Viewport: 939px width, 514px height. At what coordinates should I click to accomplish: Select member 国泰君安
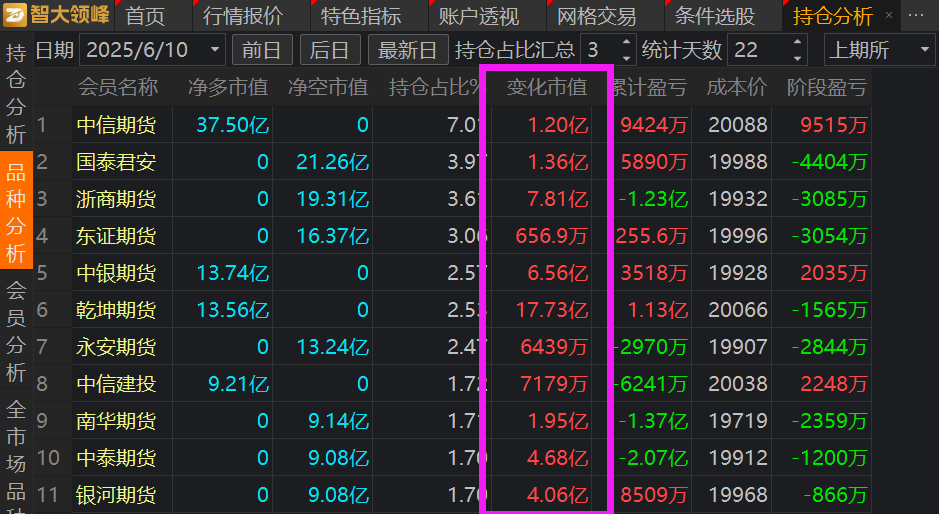coord(116,162)
